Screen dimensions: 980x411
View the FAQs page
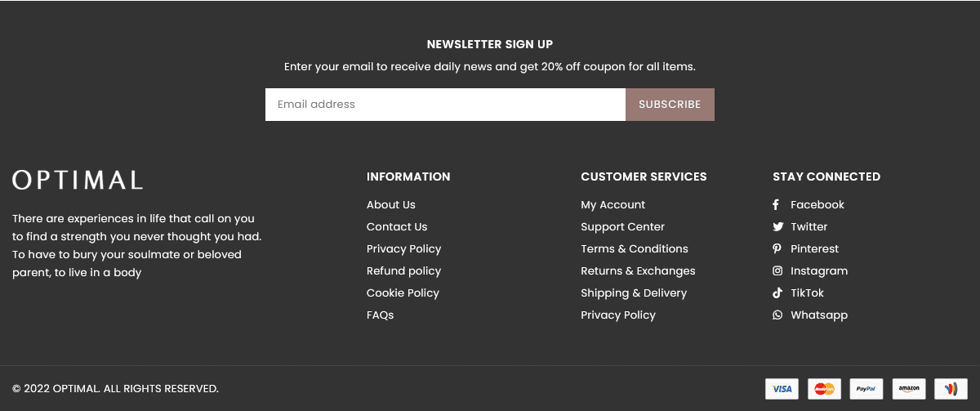tap(380, 315)
